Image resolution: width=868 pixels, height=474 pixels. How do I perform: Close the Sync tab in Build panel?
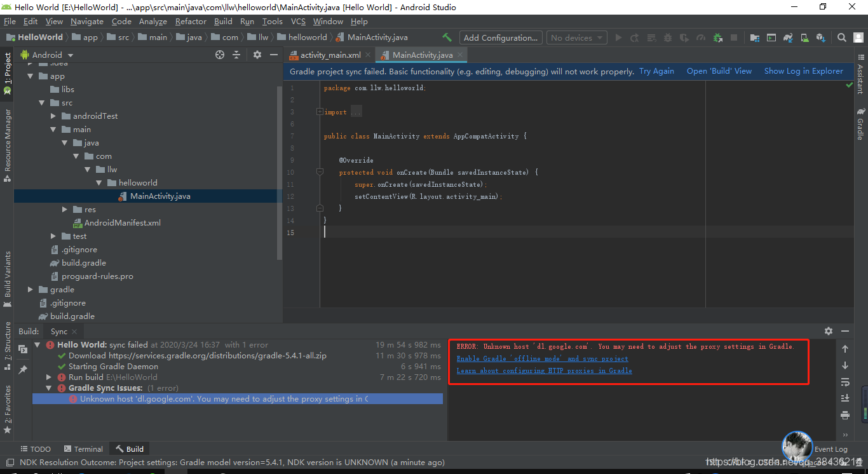pyautogui.click(x=74, y=331)
